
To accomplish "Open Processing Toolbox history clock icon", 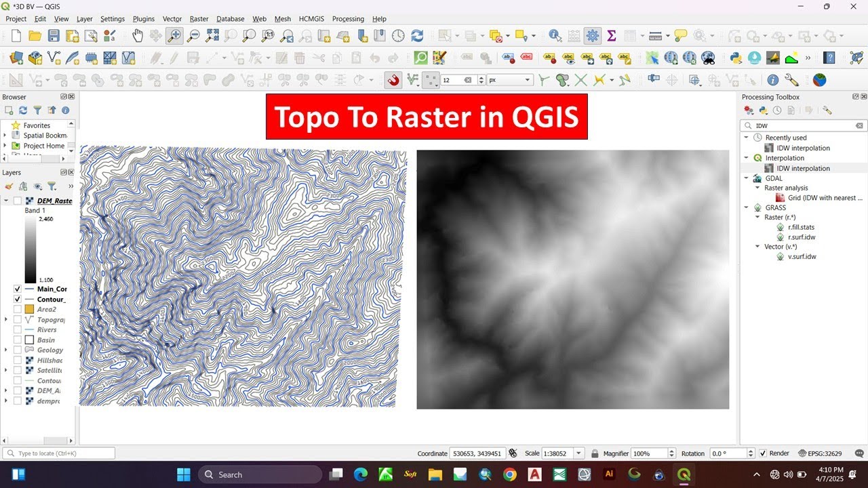I will [777, 110].
